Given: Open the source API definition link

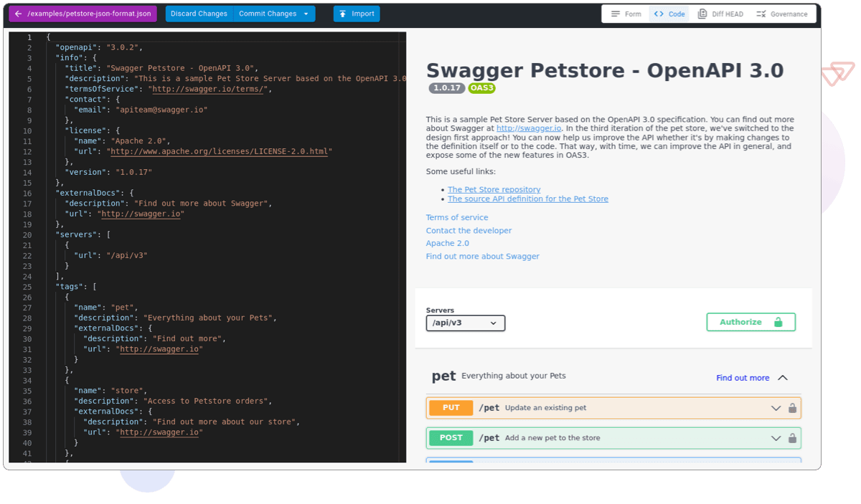Looking at the screenshot, I should click(528, 199).
